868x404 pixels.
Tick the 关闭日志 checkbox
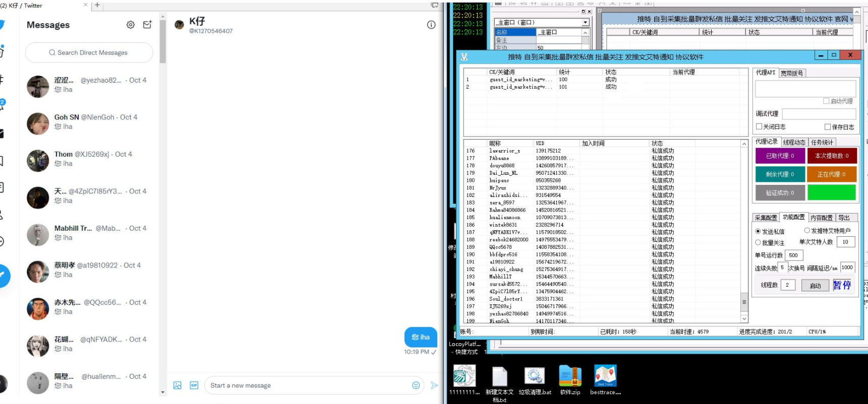(759, 126)
